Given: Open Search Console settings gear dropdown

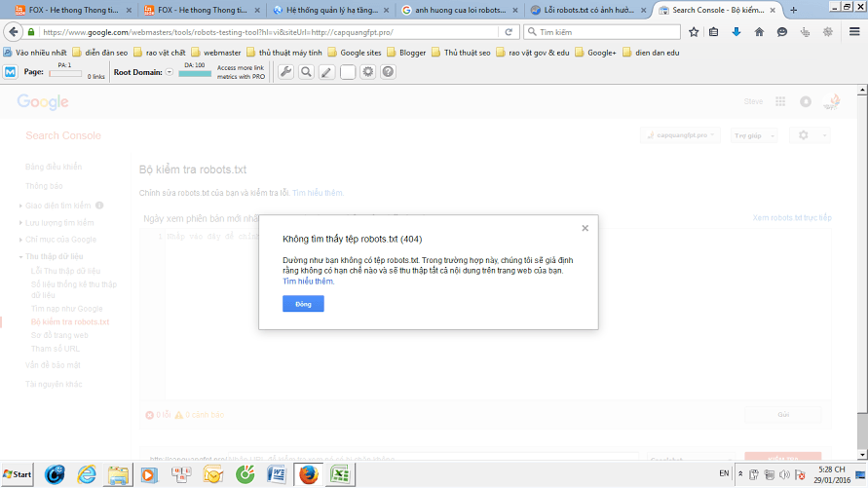Looking at the screenshot, I should [x=809, y=135].
